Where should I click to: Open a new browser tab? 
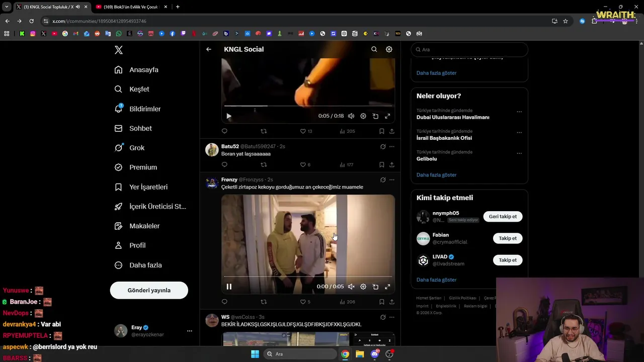178,7
